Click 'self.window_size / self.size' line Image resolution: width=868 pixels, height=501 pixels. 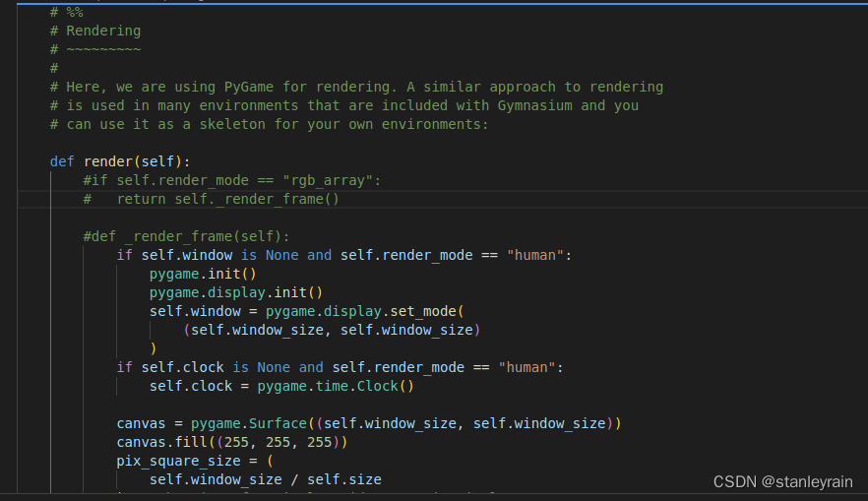click(265, 479)
